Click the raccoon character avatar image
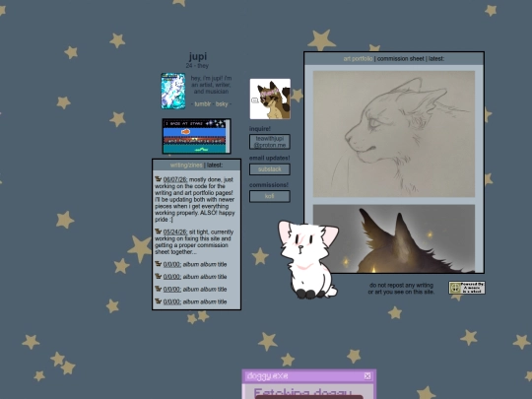This screenshot has width=532, height=399. pos(270,99)
